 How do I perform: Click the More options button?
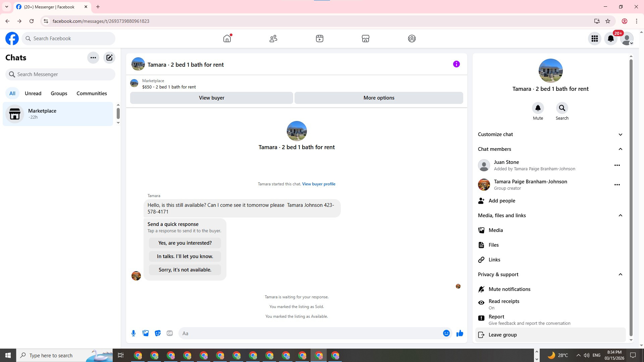tap(379, 98)
